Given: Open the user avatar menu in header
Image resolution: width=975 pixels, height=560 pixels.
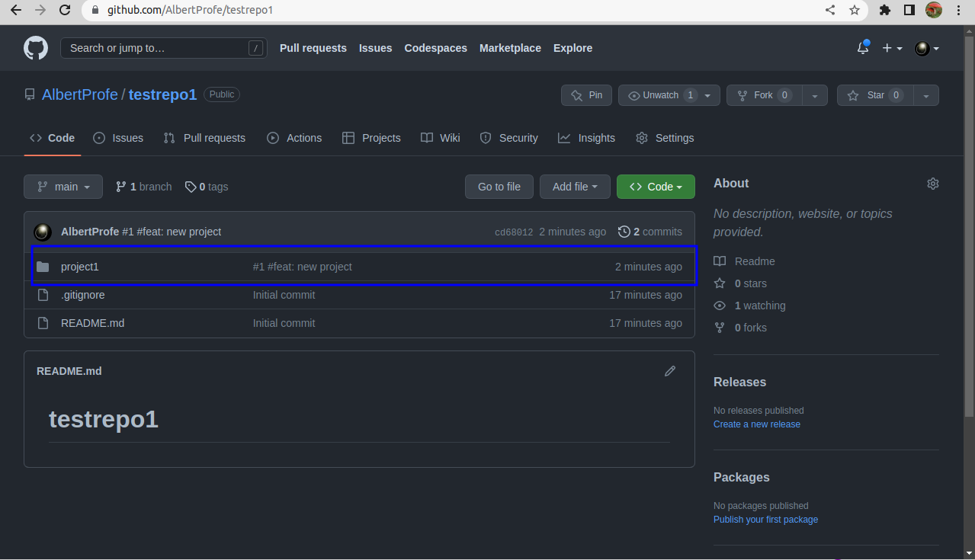Looking at the screenshot, I should 927,48.
